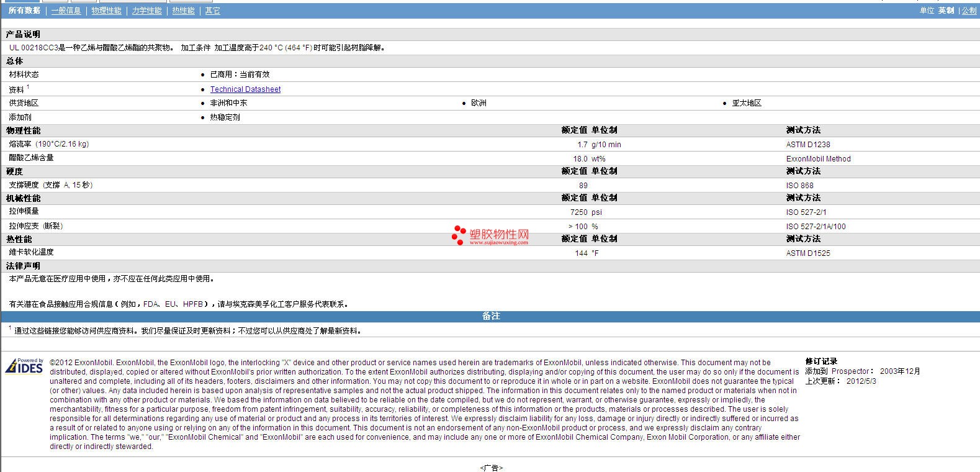Open the Technical Datasheet link
Screen dimensions: 980x472
(x=245, y=89)
